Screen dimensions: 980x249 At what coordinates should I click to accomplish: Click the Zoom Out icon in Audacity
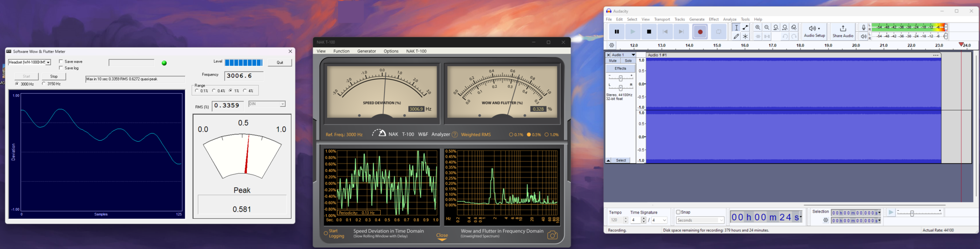[767, 27]
